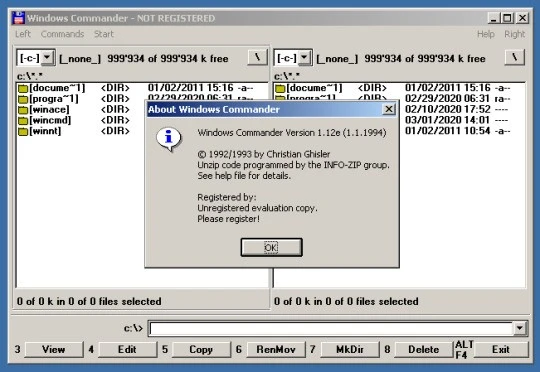Click left panel [docume~1] date 01/02/2011 15:16
540x372 pixels.
(190, 88)
